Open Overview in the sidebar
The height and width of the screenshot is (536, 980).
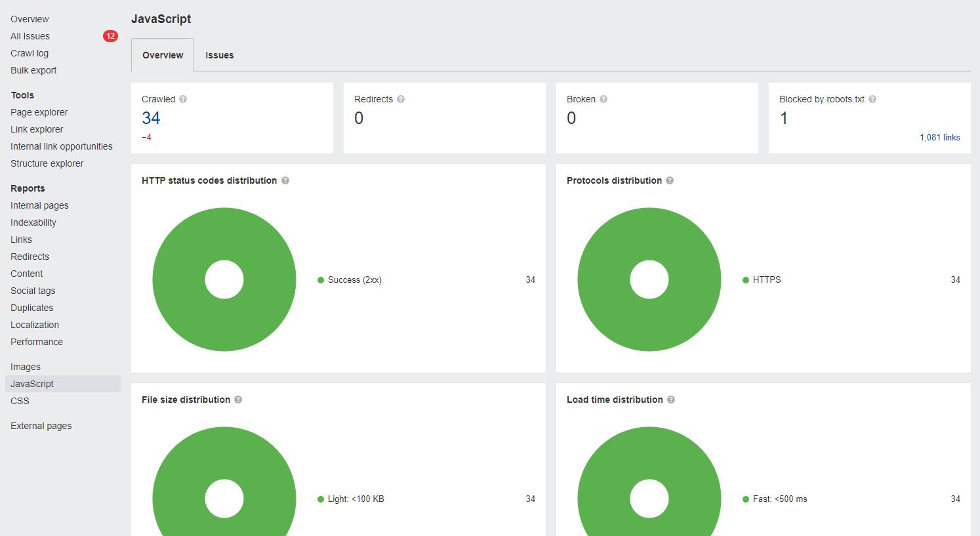coord(30,19)
